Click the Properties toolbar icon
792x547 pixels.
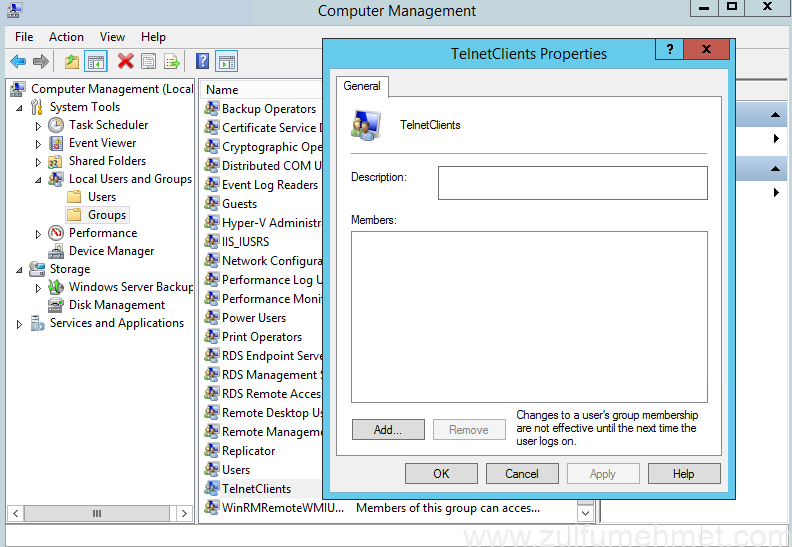(x=148, y=62)
